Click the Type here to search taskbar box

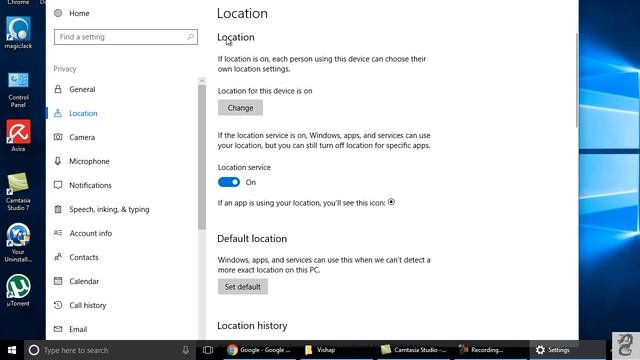coord(110,350)
